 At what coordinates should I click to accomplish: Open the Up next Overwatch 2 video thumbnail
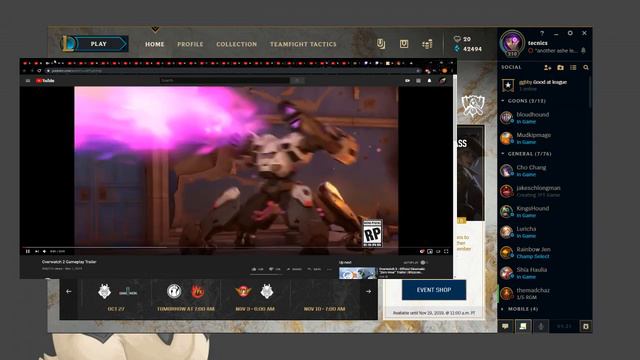358,273
